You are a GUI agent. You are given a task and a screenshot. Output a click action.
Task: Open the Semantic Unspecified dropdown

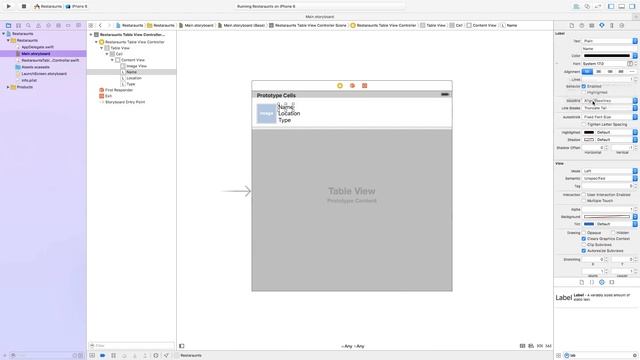(610, 178)
